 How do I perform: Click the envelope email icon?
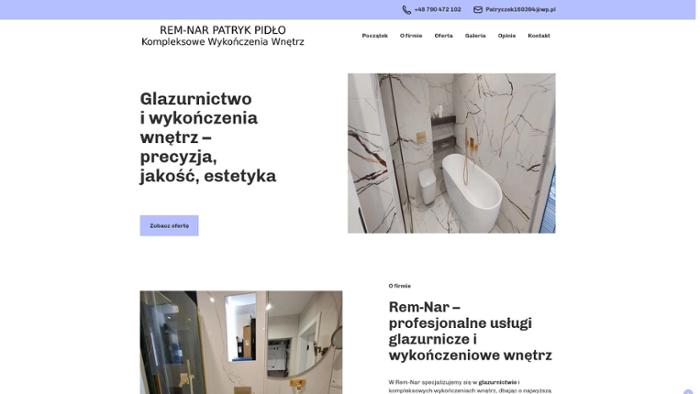click(x=478, y=10)
